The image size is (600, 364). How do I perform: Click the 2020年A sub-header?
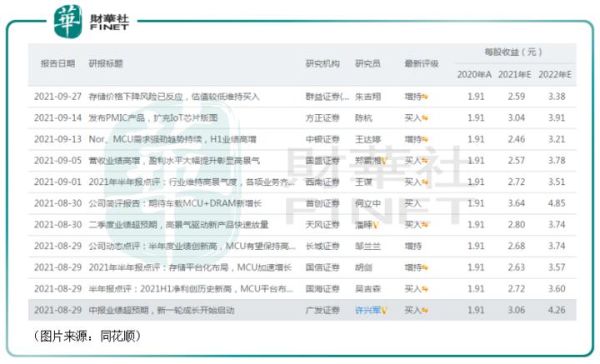coord(474,75)
